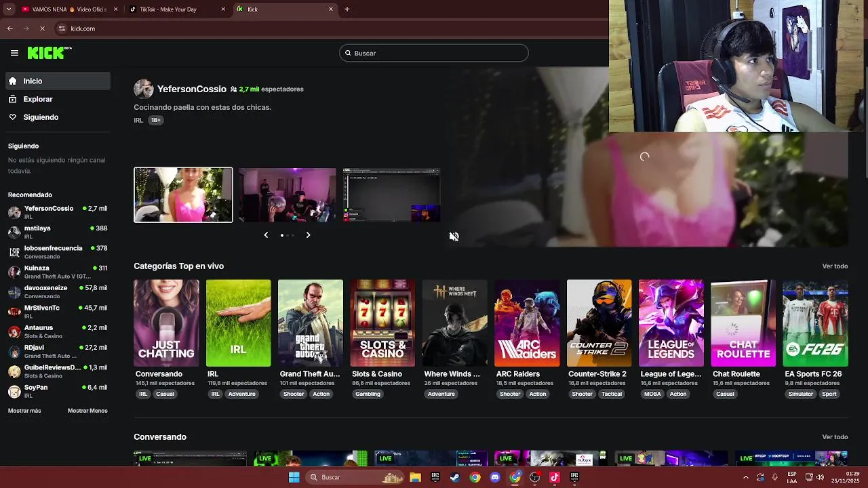Open ARC Raiders category card

(x=527, y=323)
